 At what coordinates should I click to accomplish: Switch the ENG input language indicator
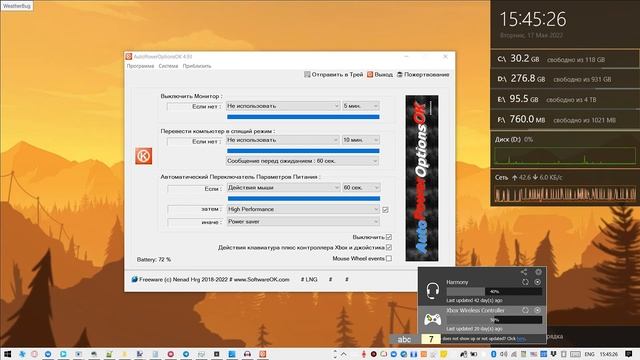click(589, 354)
